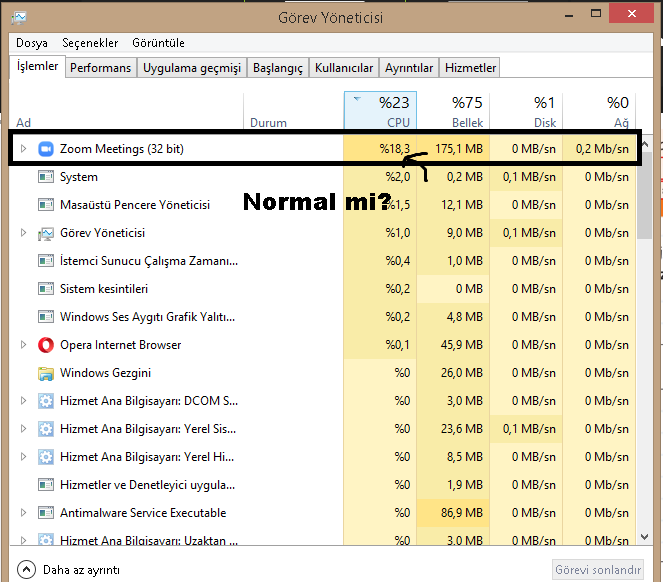Select the 0,2 Mb/sn Zoom network cell
This screenshot has height=582, width=663.
click(x=599, y=148)
